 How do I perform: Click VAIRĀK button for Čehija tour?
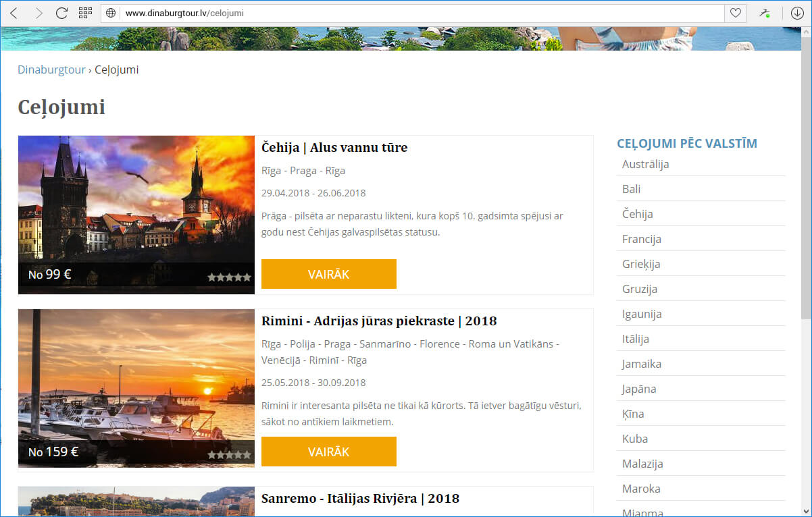(x=328, y=274)
